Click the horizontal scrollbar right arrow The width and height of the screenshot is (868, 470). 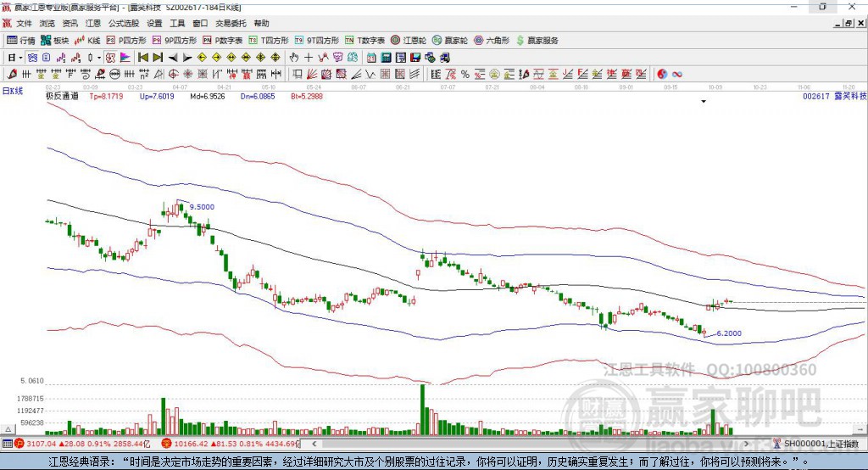tap(746, 444)
